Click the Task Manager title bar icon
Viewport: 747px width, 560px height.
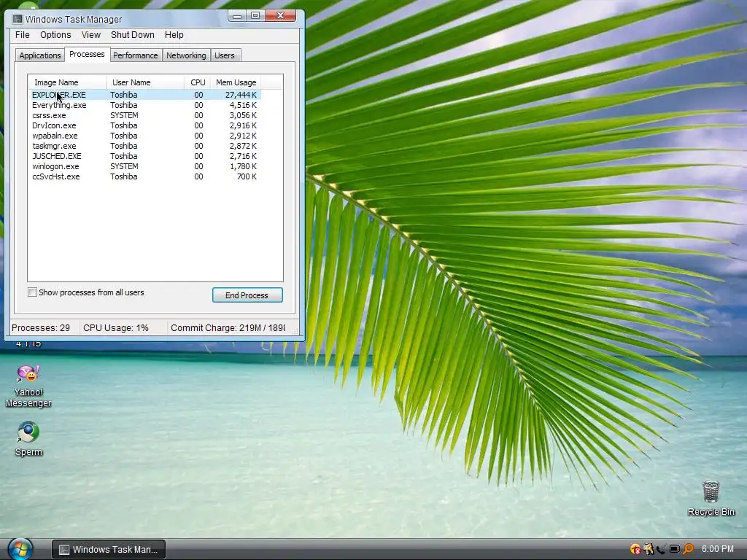(x=18, y=19)
